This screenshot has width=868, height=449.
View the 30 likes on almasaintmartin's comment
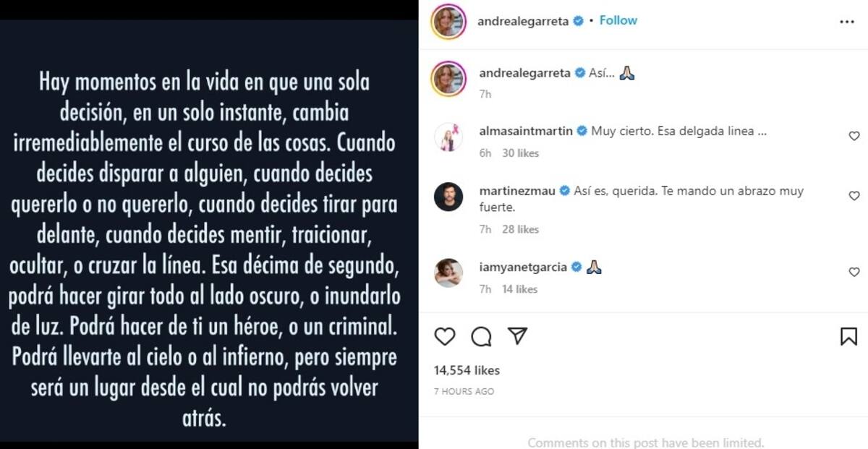(520, 153)
